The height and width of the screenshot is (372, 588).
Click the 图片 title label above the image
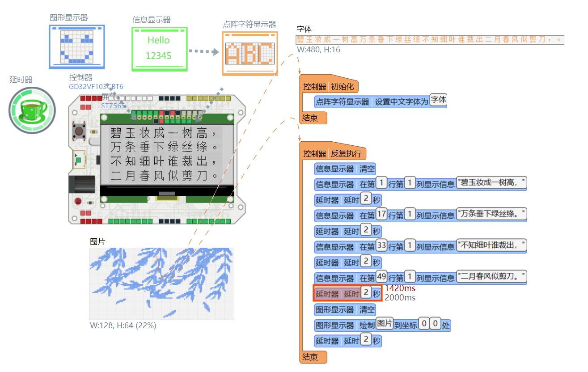pyautogui.click(x=97, y=241)
